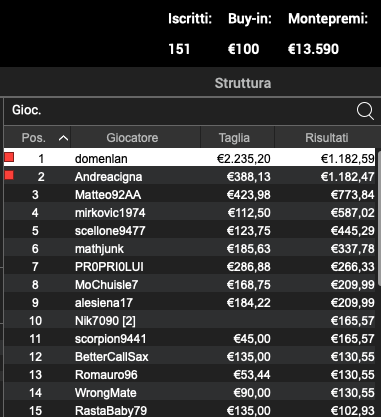The image size is (381, 417).
Task: Click the €13.590 Montepremi value
Action: [x=313, y=49]
